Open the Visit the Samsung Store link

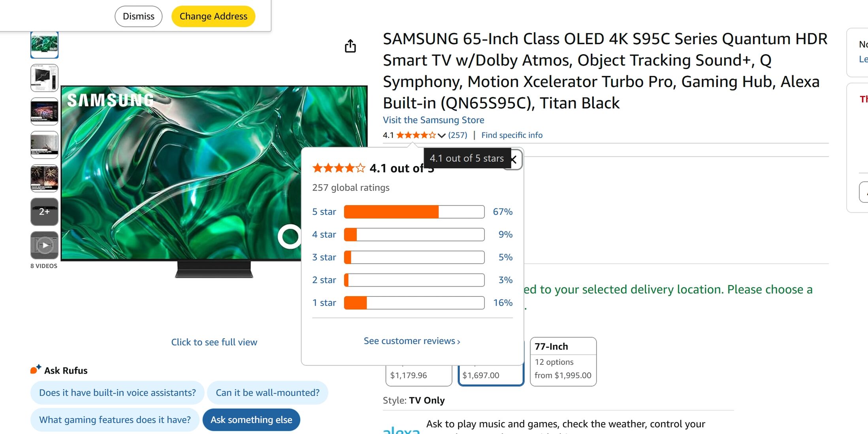coord(433,120)
